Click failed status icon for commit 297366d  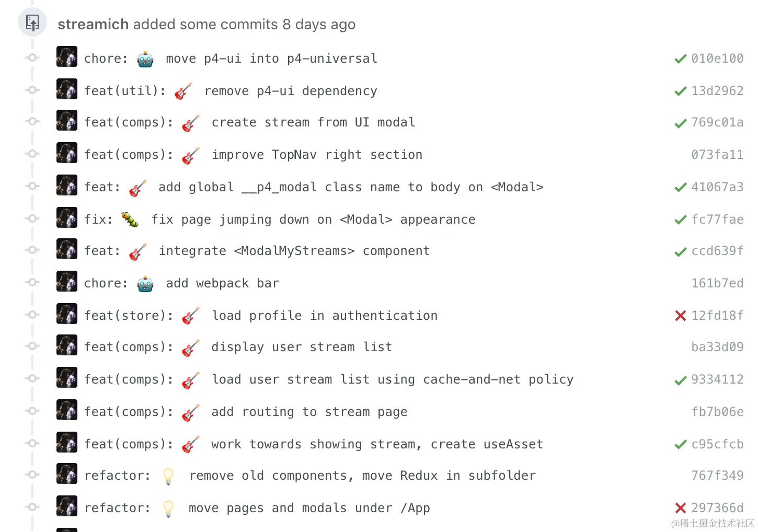(680, 508)
